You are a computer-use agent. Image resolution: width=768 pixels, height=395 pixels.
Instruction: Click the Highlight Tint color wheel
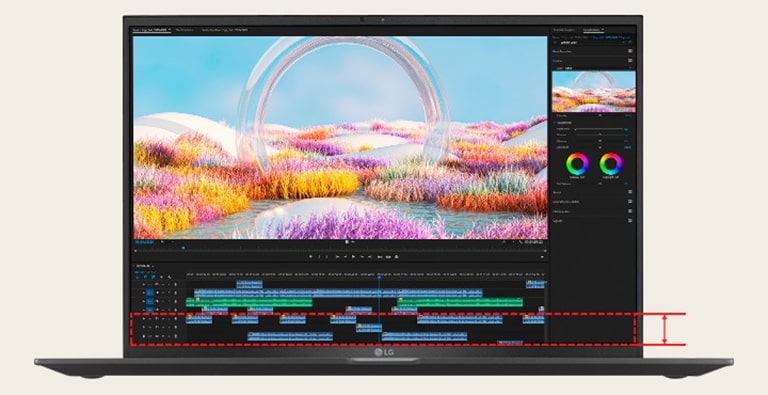pos(611,164)
